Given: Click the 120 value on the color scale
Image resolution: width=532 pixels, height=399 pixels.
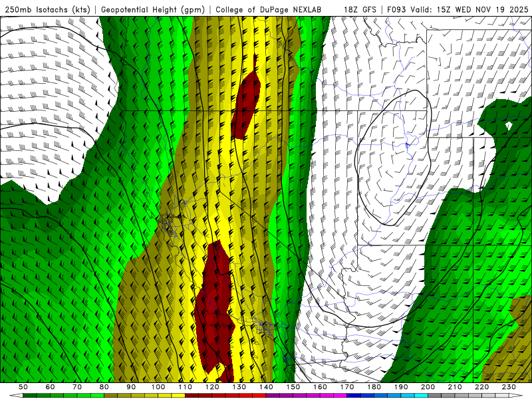Looking at the screenshot, I should pos(212,387).
